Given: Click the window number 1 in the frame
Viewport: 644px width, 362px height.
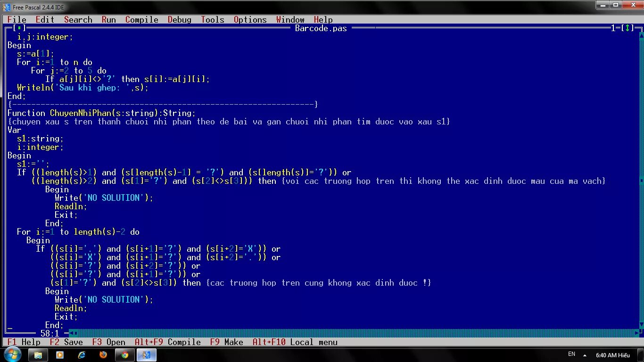Looking at the screenshot, I should pyautogui.click(x=613, y=28).
